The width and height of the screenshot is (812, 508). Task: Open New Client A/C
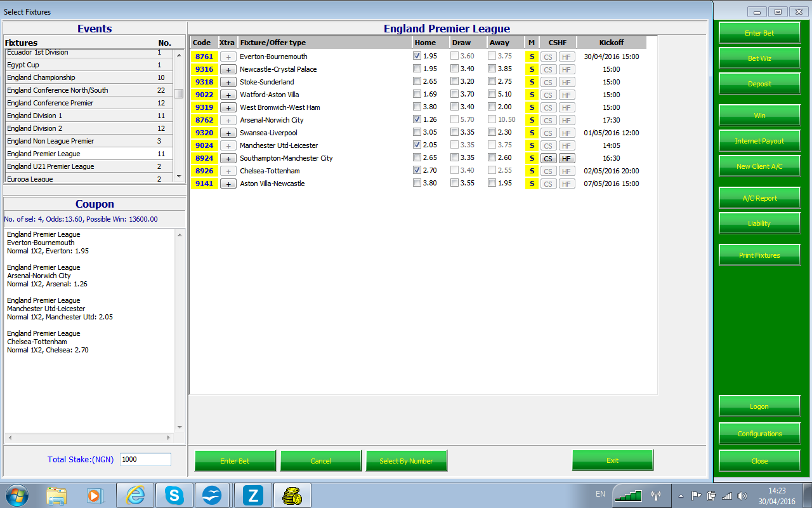pos(759,166)
